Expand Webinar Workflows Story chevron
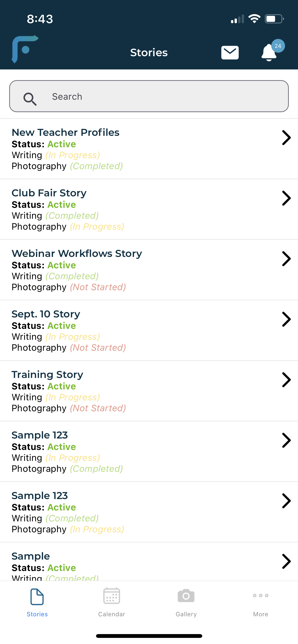This screenshot has height=644, width=298. click(x=286, y=259)
